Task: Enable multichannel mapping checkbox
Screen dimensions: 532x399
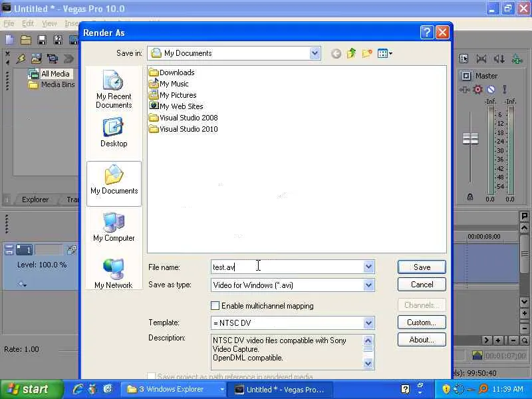Action: [215, 306]
